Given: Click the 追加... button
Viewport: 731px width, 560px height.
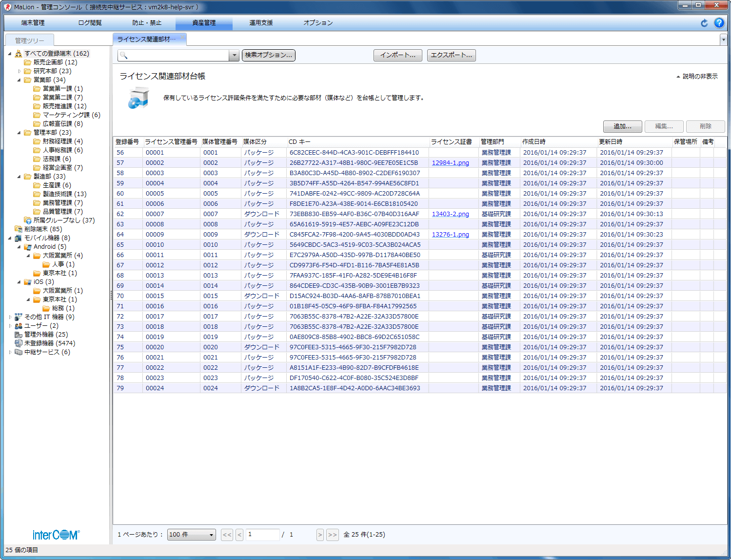Looking at the screenshot, I should click(x=622, y=126).
